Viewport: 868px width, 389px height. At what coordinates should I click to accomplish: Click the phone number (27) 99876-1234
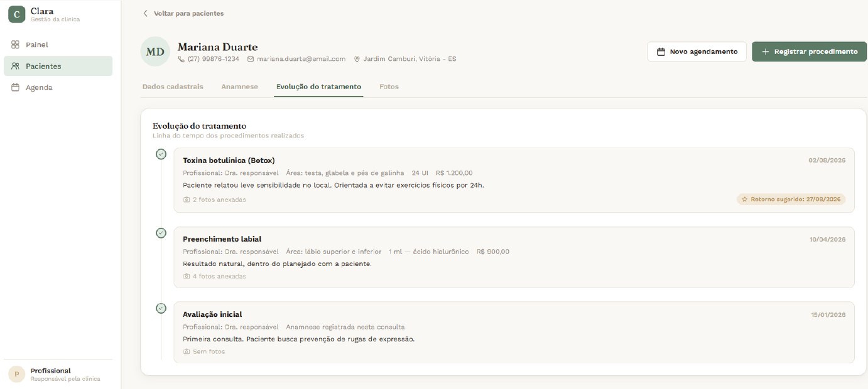(213, 59)
